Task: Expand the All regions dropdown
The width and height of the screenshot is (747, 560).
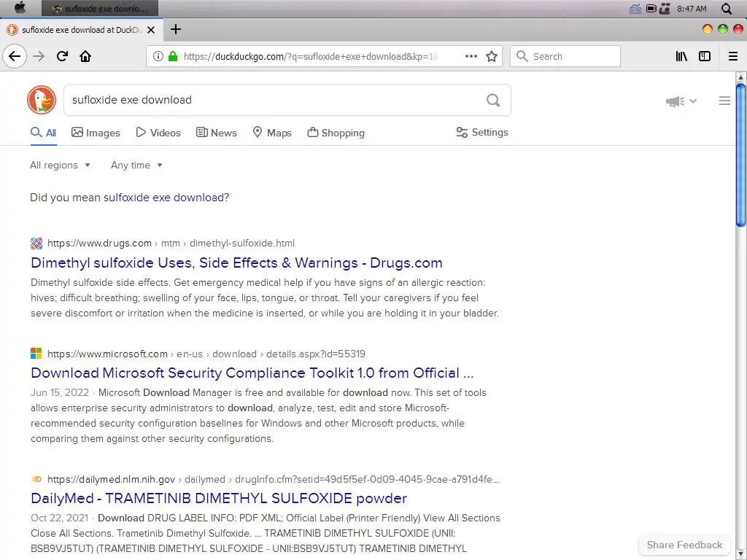Action: click(60, 166)
